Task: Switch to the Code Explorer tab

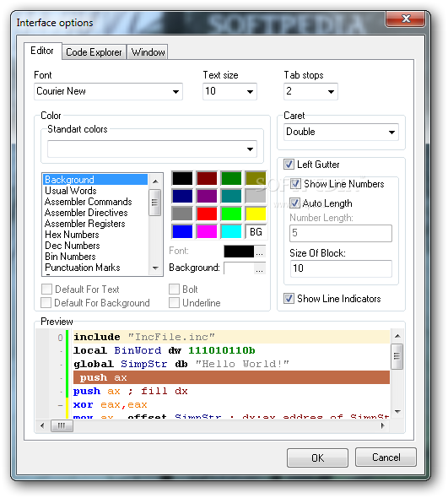Action: [x=94, y=51]
